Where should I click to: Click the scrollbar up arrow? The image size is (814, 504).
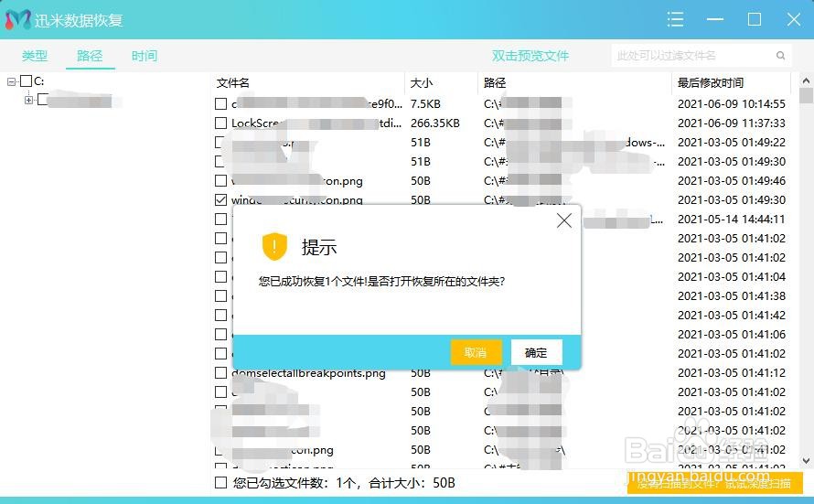[806, 81]
